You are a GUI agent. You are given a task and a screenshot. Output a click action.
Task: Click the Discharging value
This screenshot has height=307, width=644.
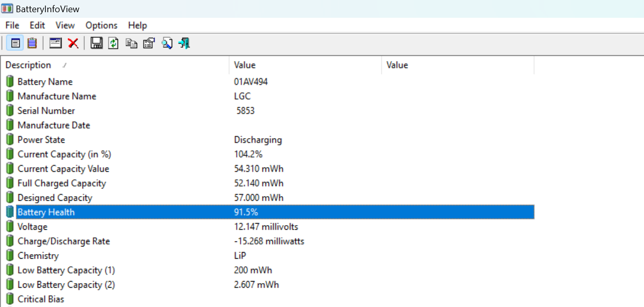click(x=258, y=139)
